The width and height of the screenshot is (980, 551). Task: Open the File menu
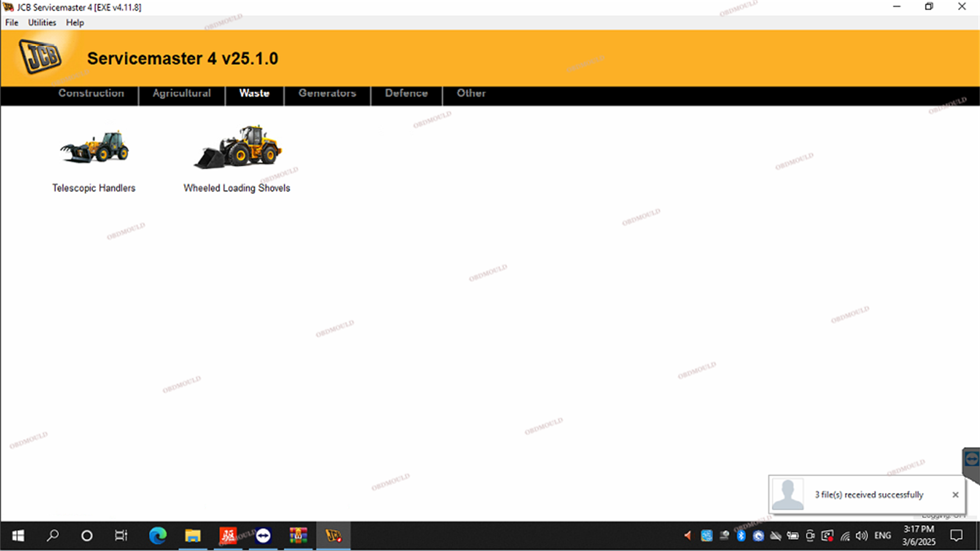[x=12, y=22]
